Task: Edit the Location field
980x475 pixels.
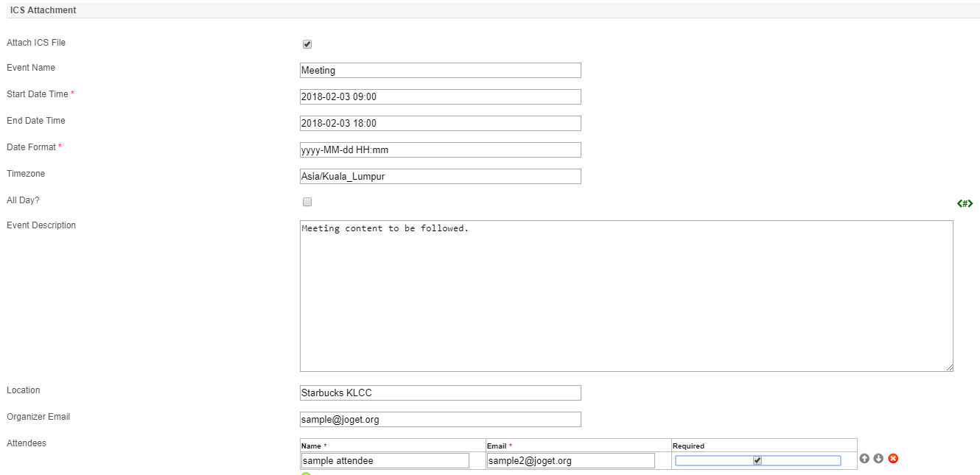Action: click(x=441, y=393)
